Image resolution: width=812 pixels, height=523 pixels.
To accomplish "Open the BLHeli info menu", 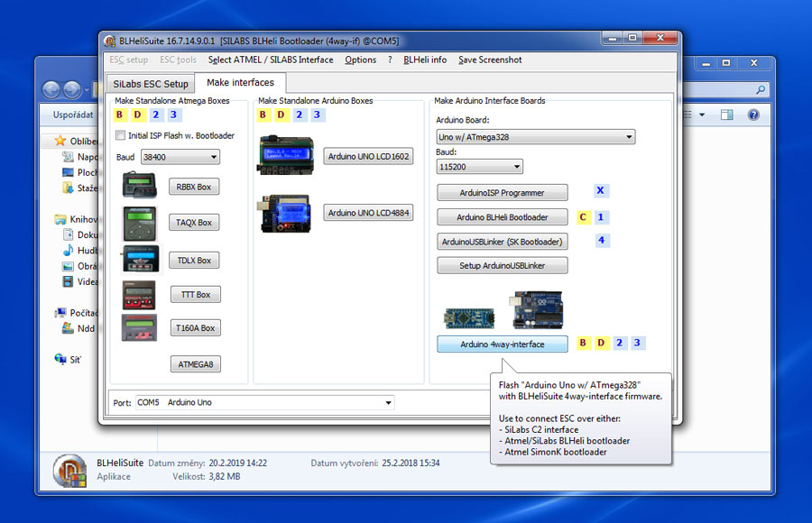I will pos(425,60).
